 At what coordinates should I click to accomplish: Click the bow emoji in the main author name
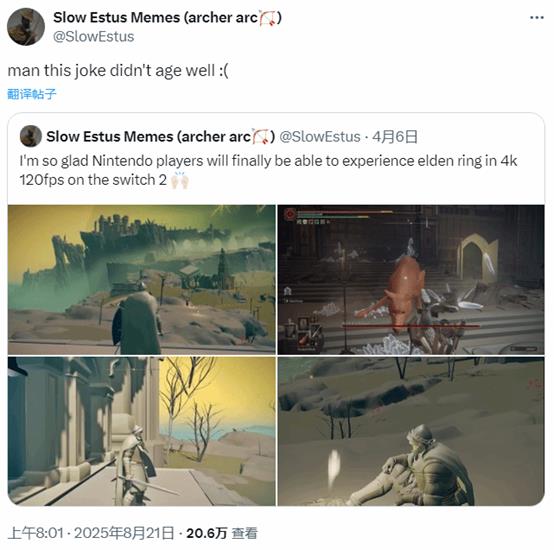(267, 18)
